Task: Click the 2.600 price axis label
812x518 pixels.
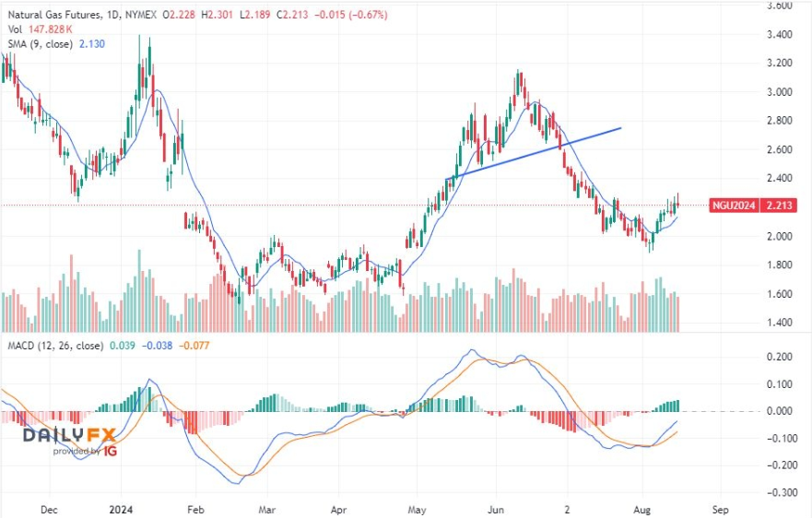Action: [779, 149]
